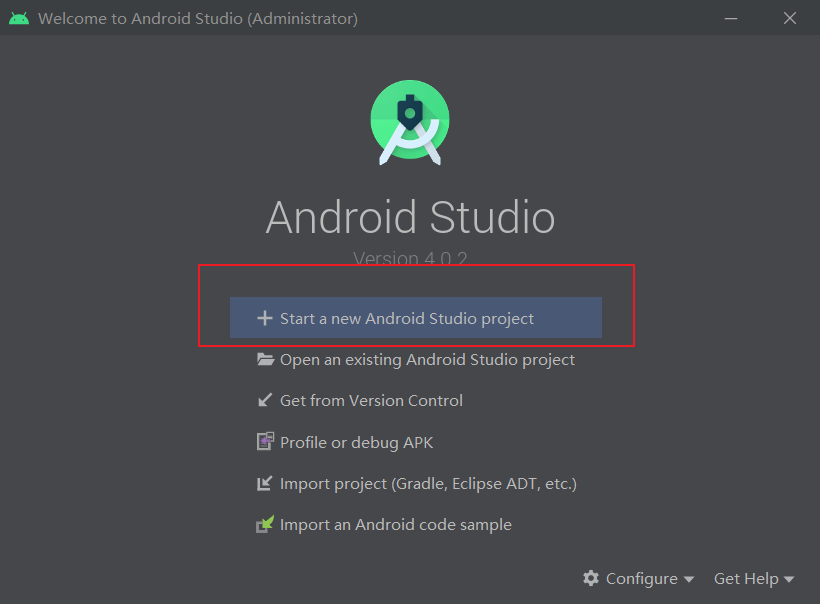Expand Configure via its chevron arrow
Viewport: 820px width, 604px height.
pos(688,579)
